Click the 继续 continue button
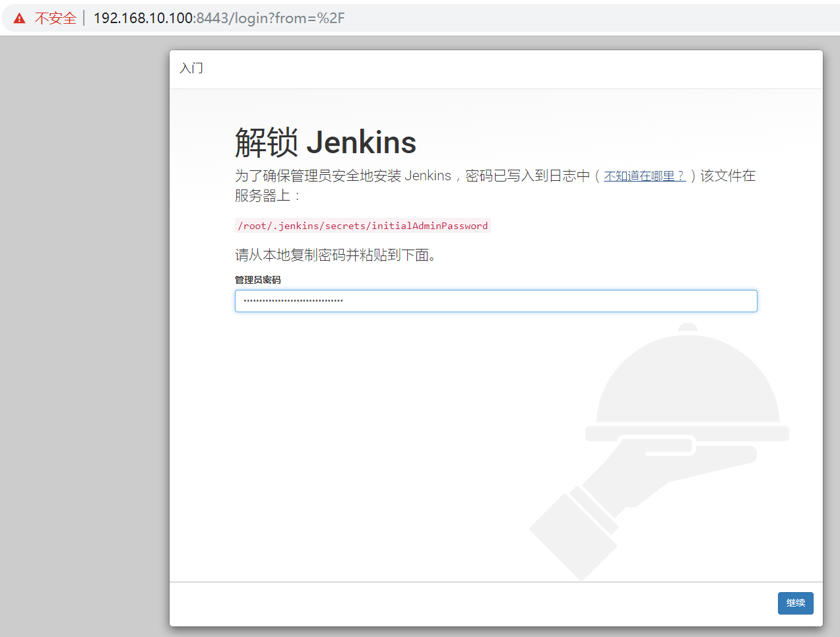Image resolution: width=840 pixels, height=637 pixels. [796, 603]
